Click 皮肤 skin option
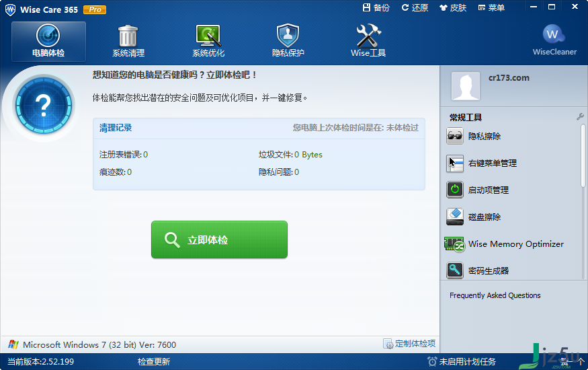588x370 pixels. click(x=453, y=7)
